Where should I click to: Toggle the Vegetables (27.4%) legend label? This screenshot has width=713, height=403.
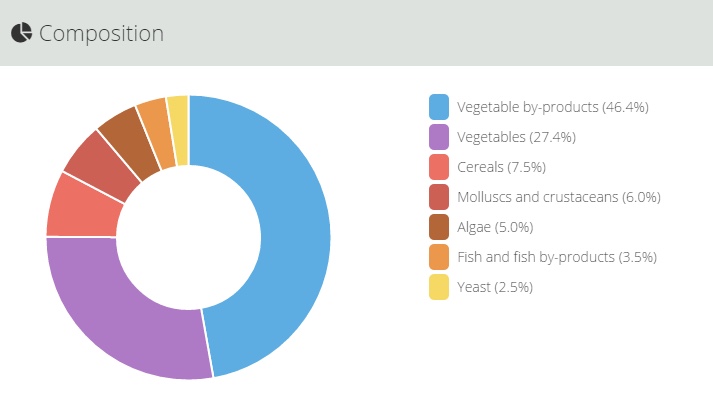coord(516,136)
